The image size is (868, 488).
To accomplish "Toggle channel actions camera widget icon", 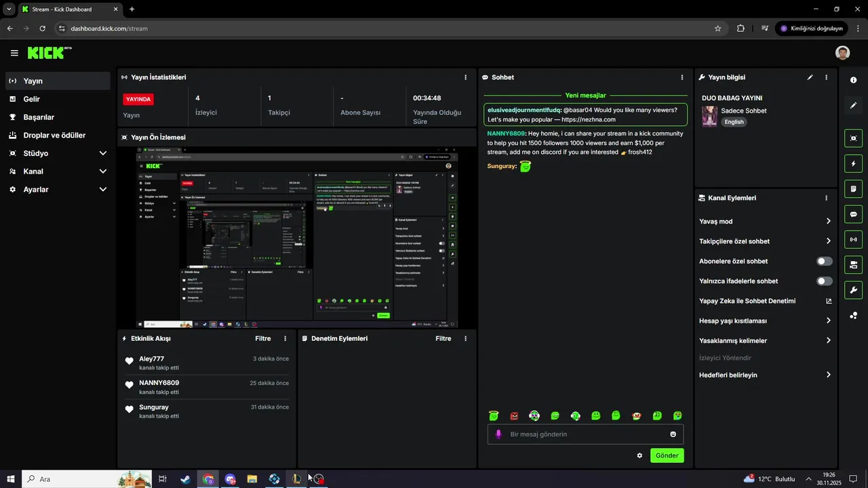I will [x=853, y=264].
